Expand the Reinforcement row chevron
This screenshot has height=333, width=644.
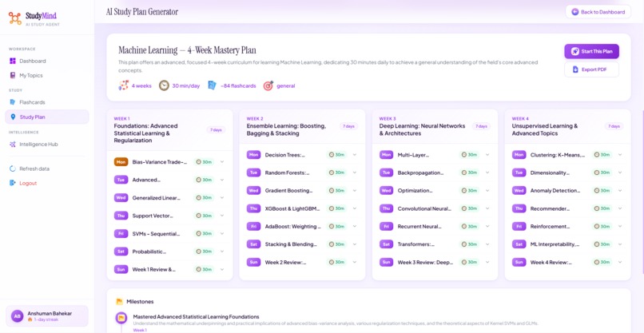point(620,226)
